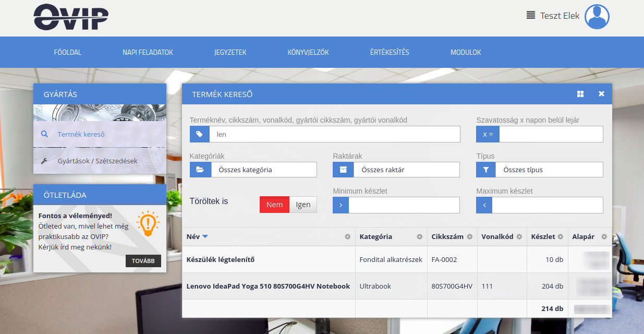This screenshot has height=334, width=644.
Task: Open the Összes típus dropdown
Action: coord(550,170)
